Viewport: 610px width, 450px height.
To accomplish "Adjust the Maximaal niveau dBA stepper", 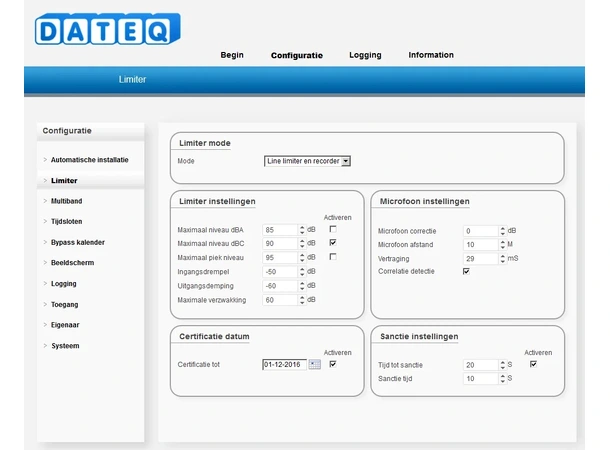I will coord(301,229).
